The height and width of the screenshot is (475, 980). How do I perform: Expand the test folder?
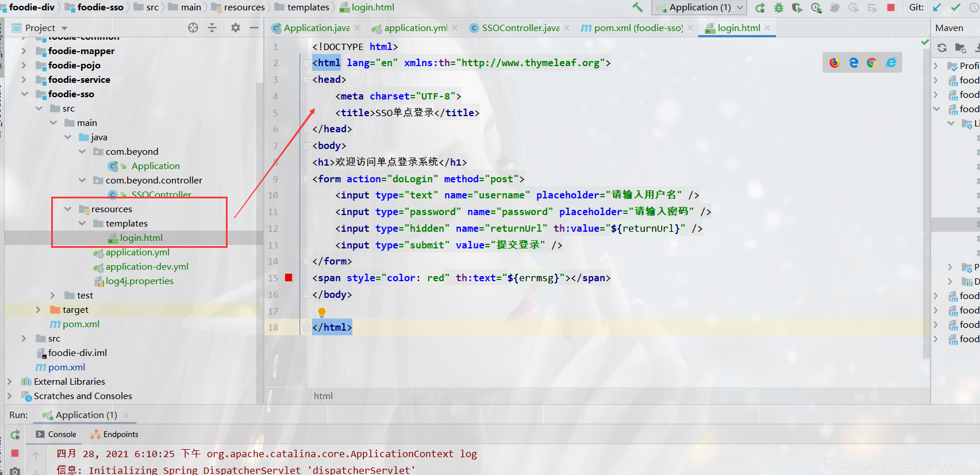(x=53, y=295)
